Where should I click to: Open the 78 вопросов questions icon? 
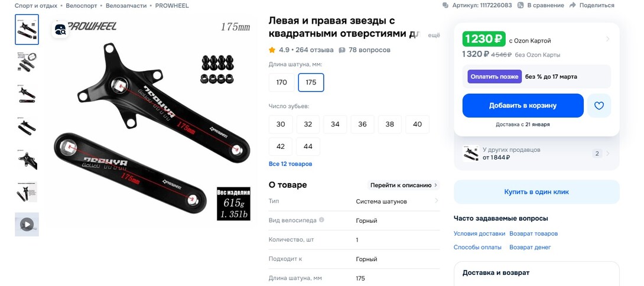(341, 50)
